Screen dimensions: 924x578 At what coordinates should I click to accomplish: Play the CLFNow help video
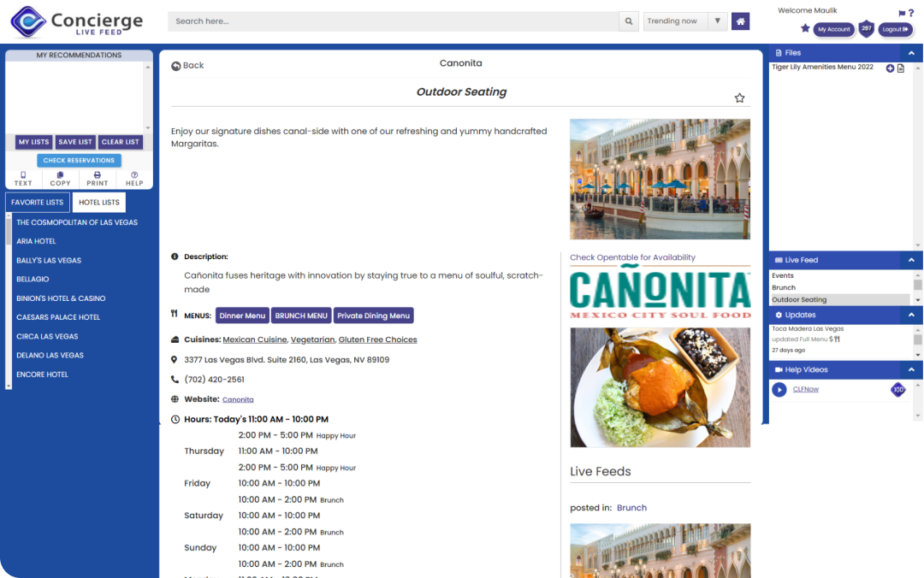click(779, 389)
